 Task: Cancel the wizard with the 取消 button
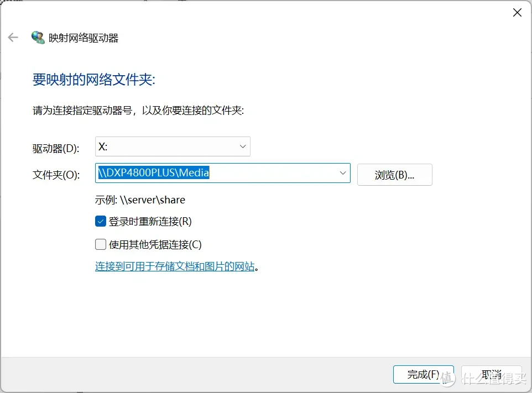pos(492,374)
